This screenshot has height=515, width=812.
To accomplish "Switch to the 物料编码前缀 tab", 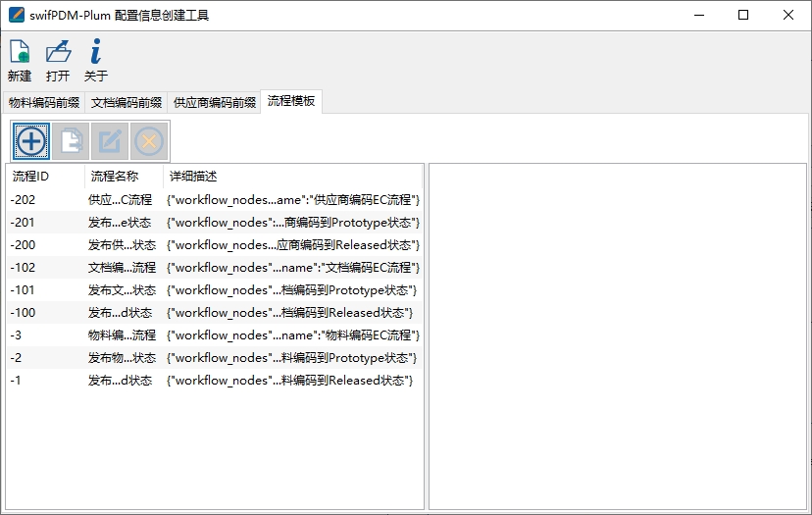I will 44,102.
